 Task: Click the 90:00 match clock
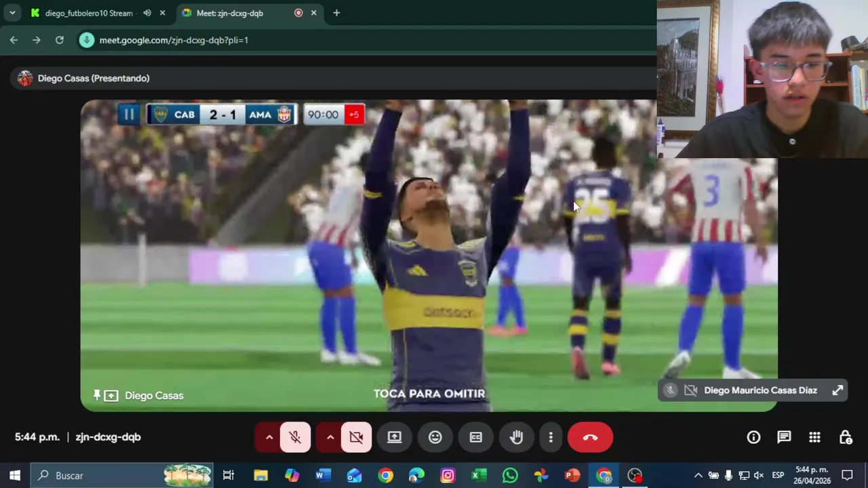pyautogui.click(x=323, y=115)
